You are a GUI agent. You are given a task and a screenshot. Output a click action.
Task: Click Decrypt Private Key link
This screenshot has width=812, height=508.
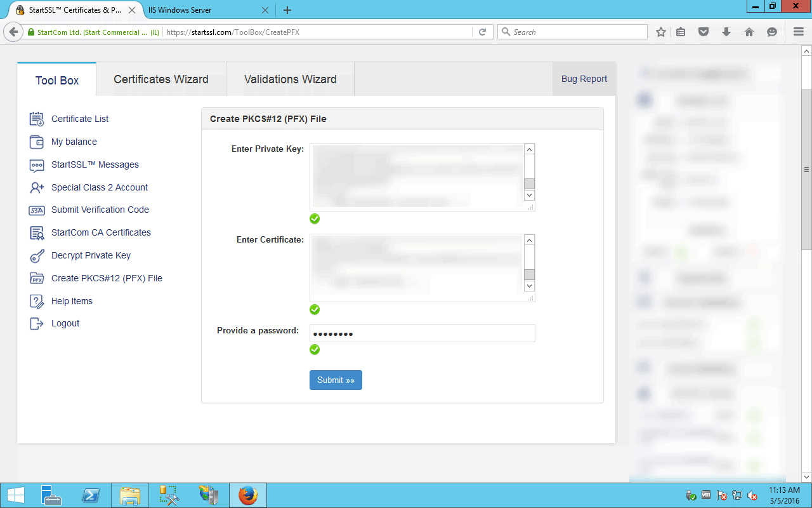click(91, 255)
